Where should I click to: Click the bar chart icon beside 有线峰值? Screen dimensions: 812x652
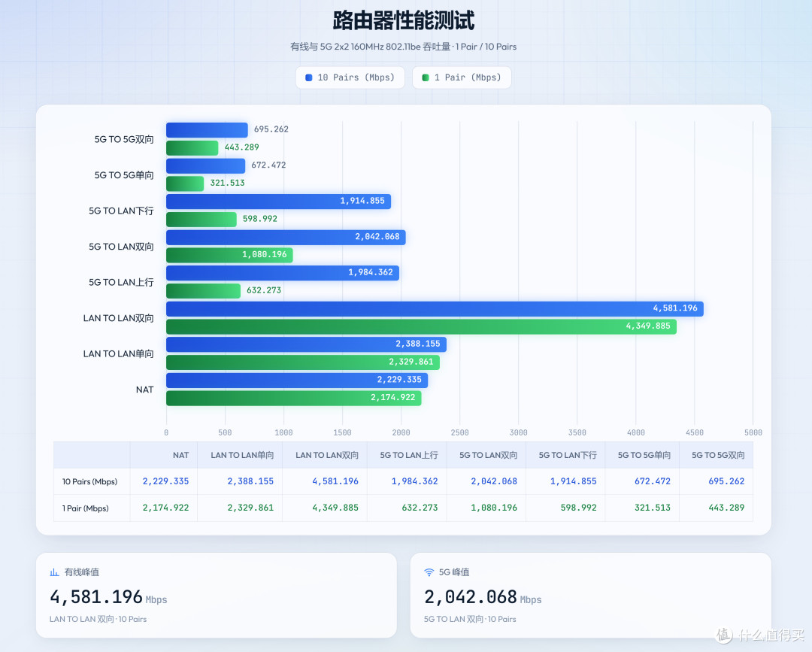[54, 572]
